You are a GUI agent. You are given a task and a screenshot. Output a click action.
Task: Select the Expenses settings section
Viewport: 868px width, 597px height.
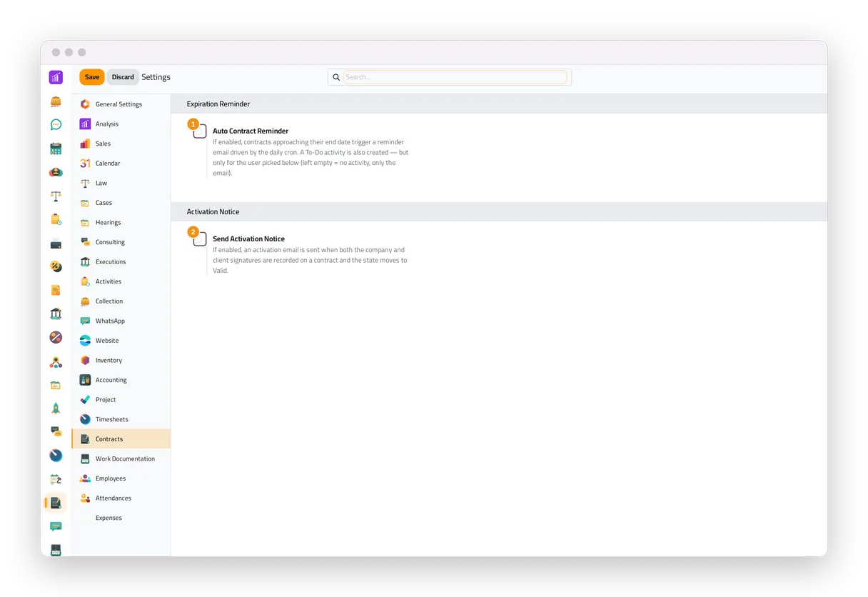[121, 518]
